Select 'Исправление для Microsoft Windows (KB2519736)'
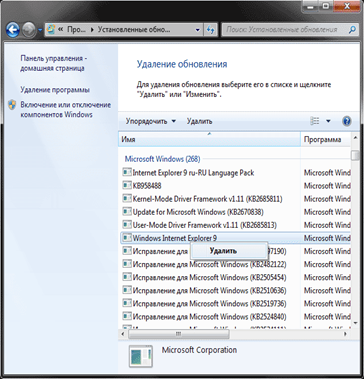364x379 pixels. 209,304
